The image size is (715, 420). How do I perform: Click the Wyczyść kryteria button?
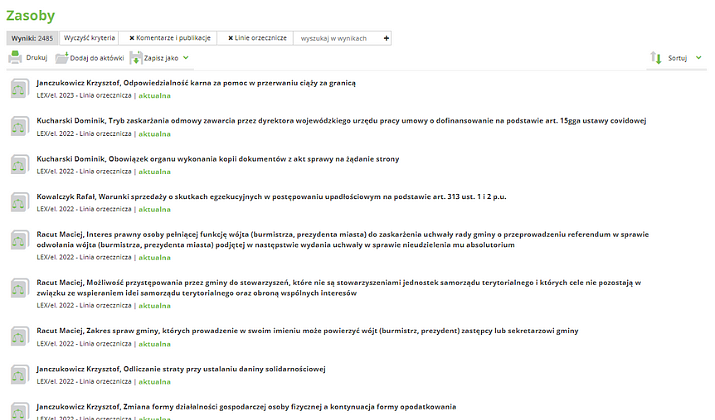pyautogui.click(x=88, y=38)
